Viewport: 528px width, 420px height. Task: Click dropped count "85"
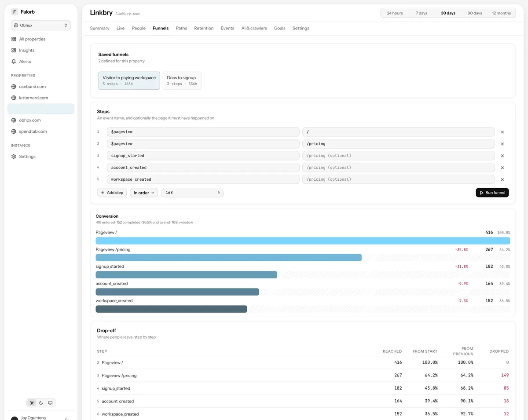click(506, 388)
